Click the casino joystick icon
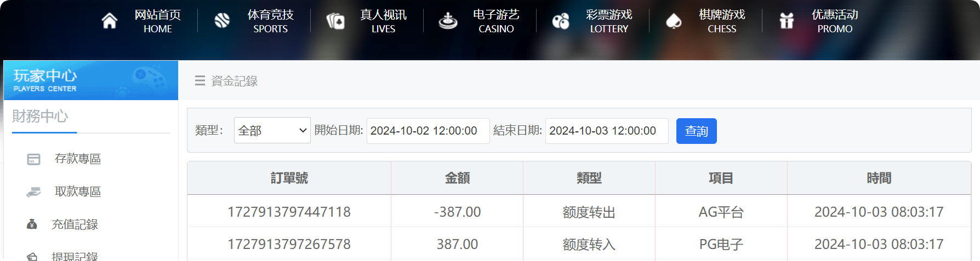The width and height of the screenshot is (980, 261). [x=448, y=21]
